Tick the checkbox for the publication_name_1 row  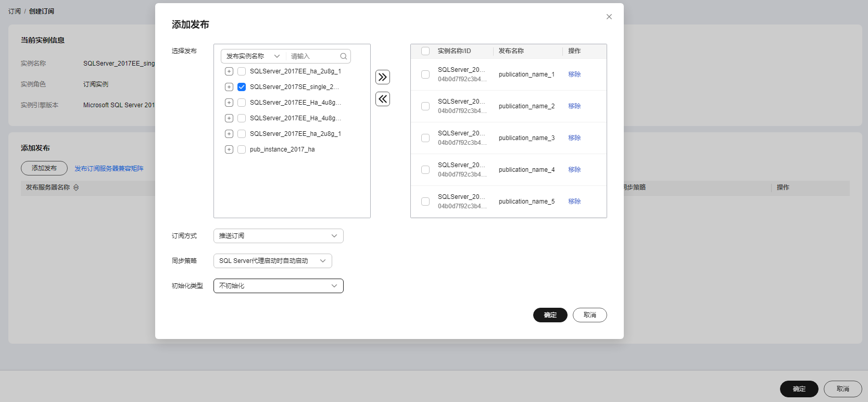(x=425, y=74)
